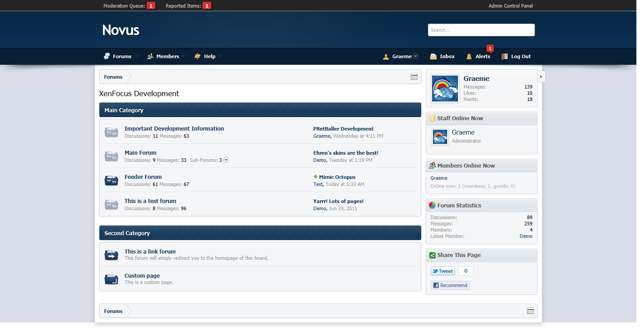Open the Moderation Queue link
This screenshot has width=644, height=330.
[124, 6]
